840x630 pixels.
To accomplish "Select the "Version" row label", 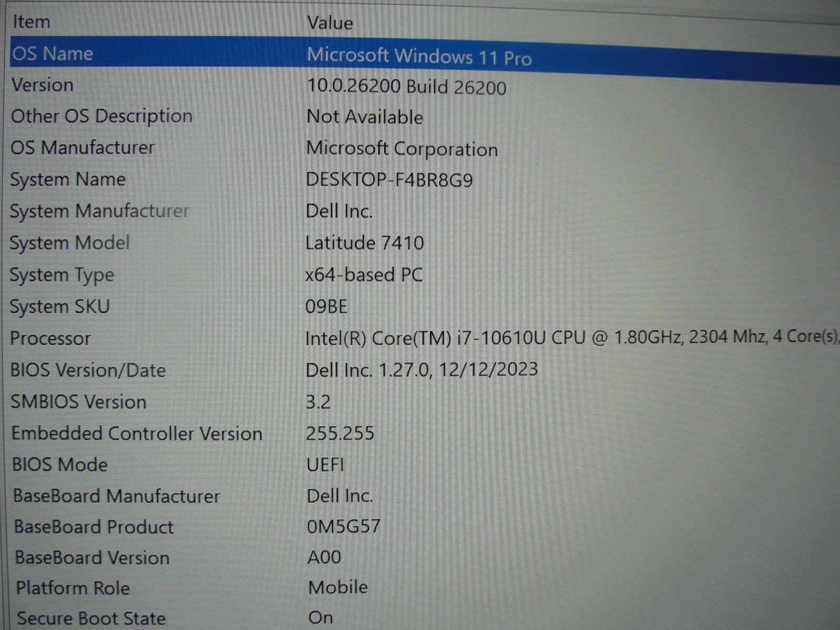I will click(43, 85).
